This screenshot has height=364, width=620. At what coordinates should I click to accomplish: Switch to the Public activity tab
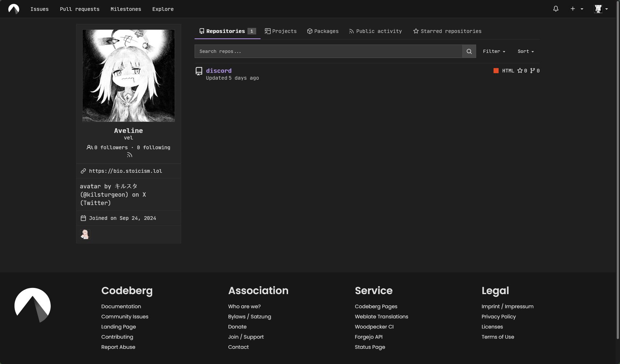click(x=375, y=31)
